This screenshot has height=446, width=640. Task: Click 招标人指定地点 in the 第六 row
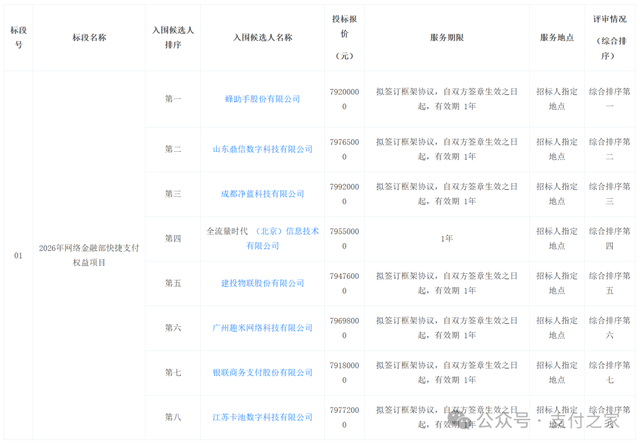557,328
